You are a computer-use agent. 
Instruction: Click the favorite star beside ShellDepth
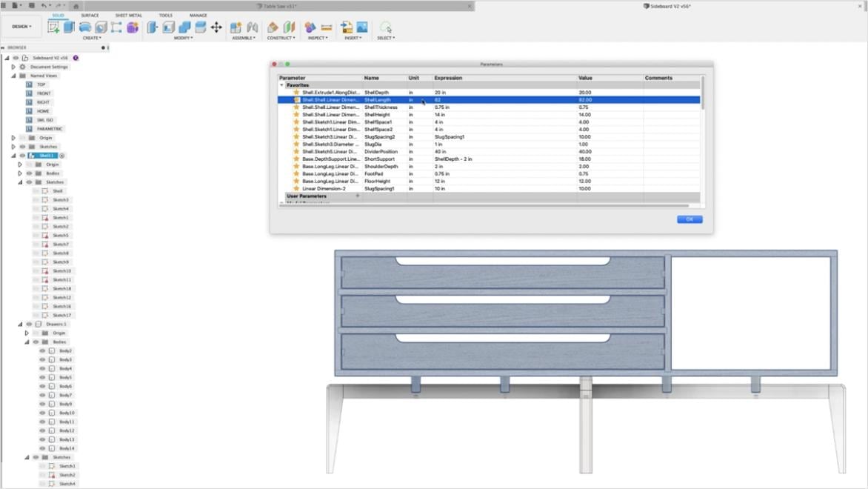pos(297,92)
